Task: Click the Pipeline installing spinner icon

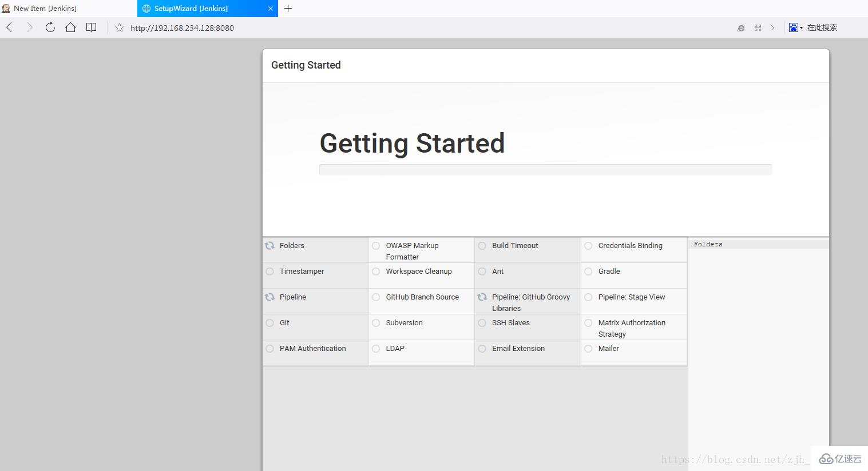Action: (x=269, y=297)
